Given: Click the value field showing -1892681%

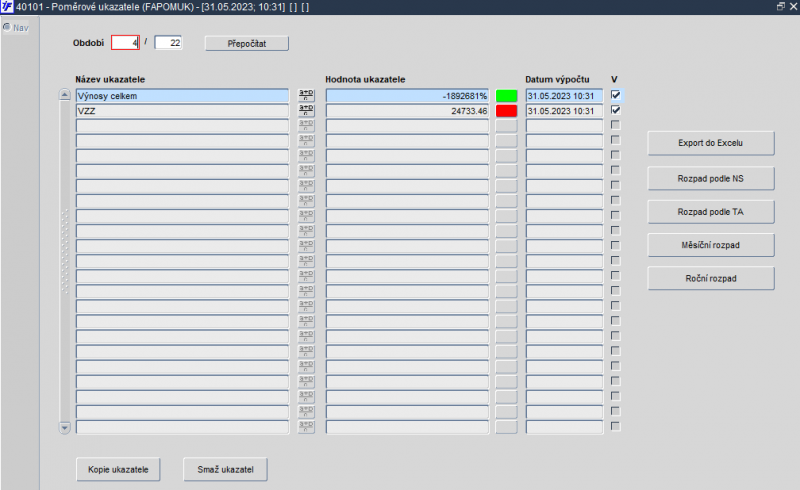Looking at the screenshot, I should point(407,95).
